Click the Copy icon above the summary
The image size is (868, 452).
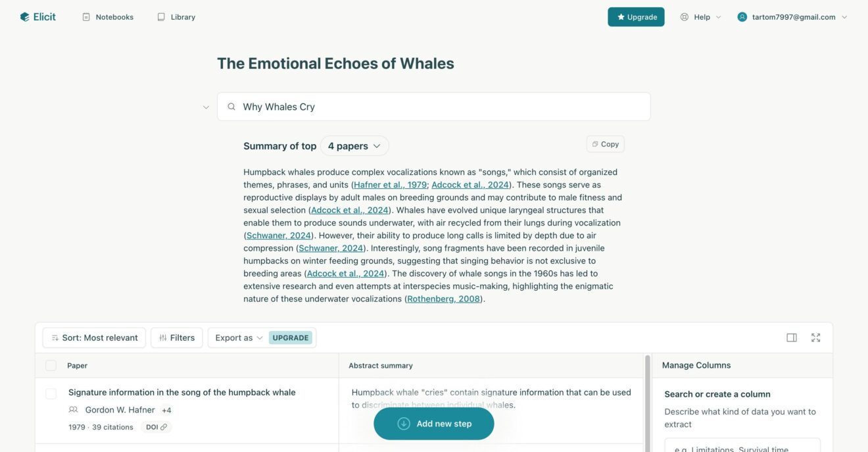595,143
